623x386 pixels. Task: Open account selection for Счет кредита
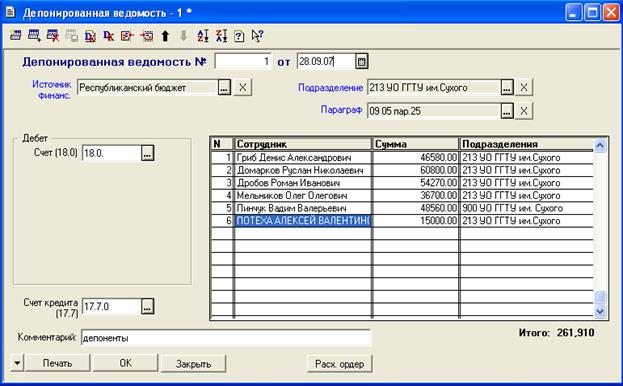(147, 306)
